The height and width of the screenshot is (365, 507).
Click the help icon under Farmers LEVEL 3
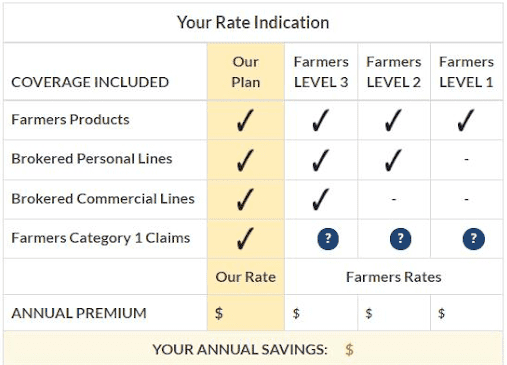328,239
